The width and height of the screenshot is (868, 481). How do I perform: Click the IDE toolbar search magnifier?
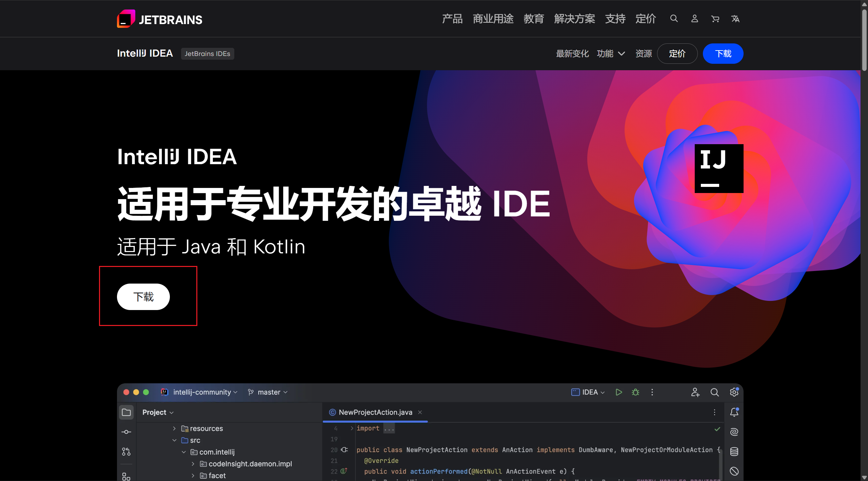[x=714, y=392]
